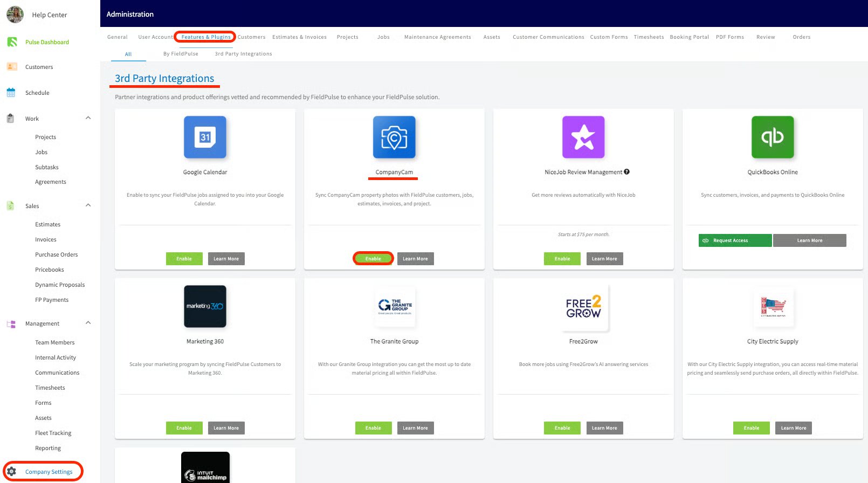Click the Work clipboard icon

coord(10,118)
